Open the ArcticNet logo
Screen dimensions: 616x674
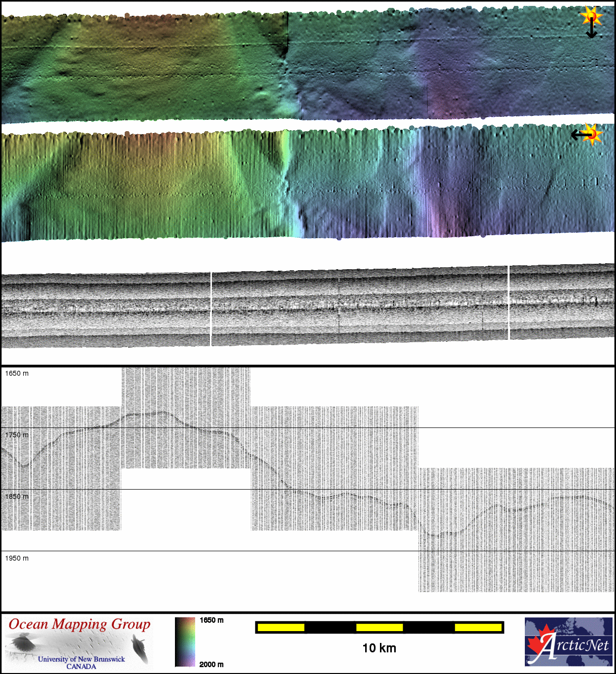click(x=569, y=641)
